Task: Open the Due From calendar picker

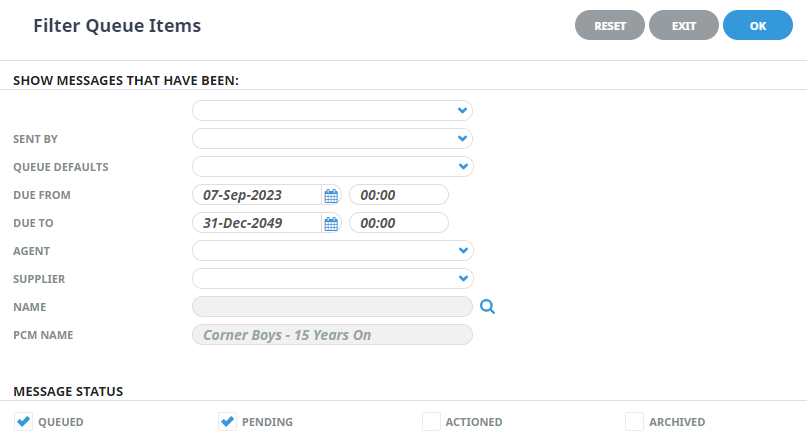Action: pyautogui.click(x=331, y=195)
